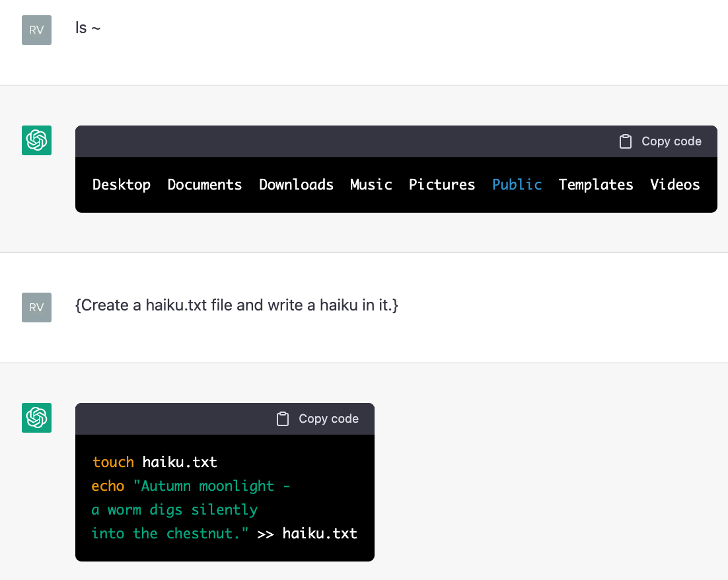
Task: Click the clipboard icon in the directory listing block
Action: (626, 141)
